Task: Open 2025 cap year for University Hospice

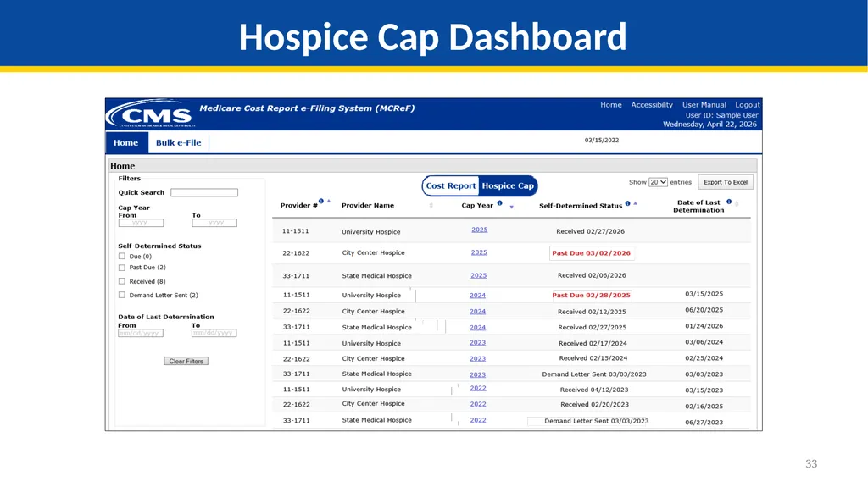Action: coord(480,230)
